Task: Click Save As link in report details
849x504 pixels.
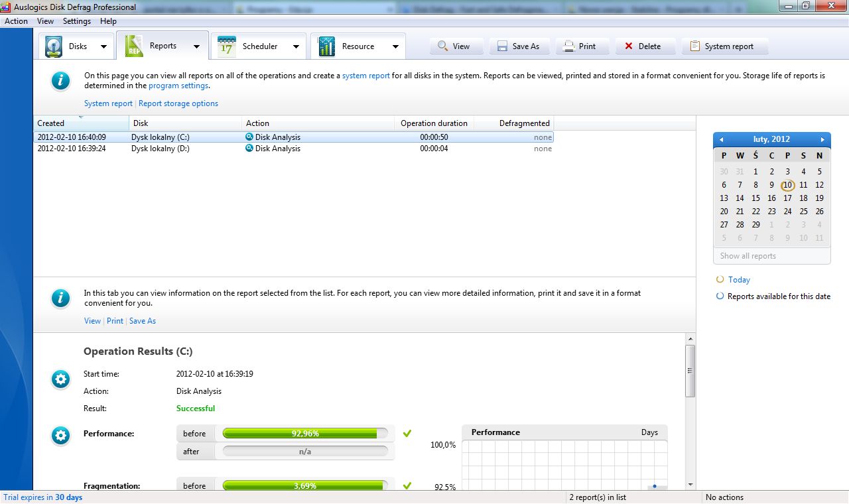Action: pyautogui.click(x=143, y=321)
